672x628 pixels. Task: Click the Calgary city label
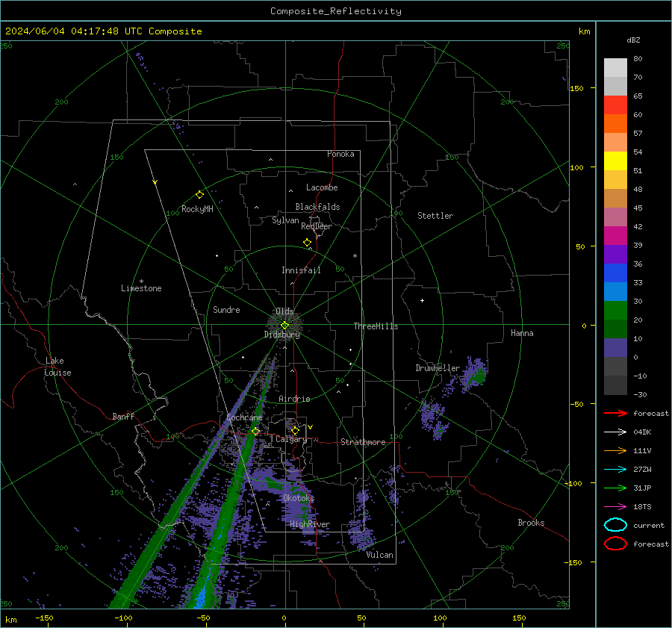[291, 439]
